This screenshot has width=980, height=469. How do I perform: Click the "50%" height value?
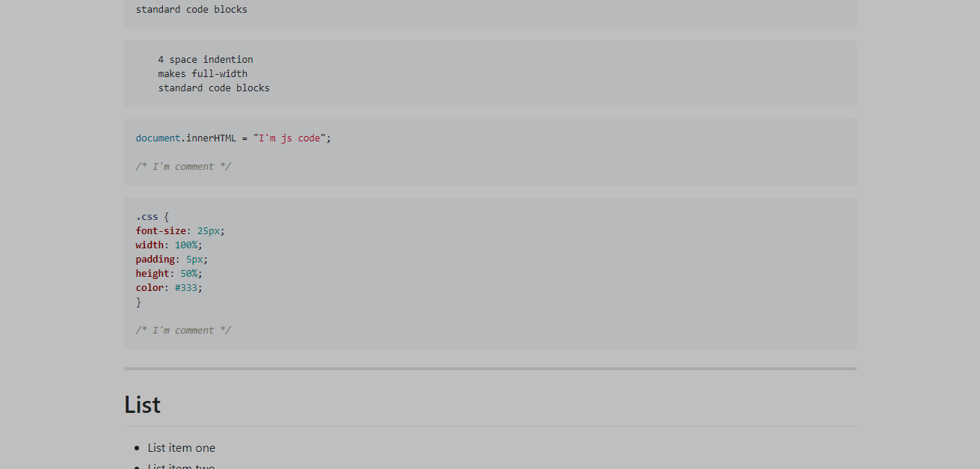[x=188, y=274]
